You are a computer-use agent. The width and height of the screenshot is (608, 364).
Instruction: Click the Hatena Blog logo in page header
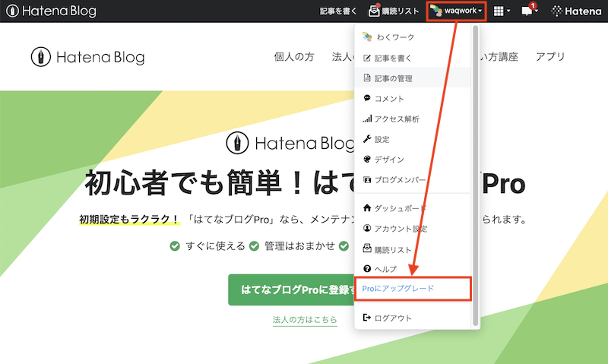pyautogui.click(x=88, y=57)
